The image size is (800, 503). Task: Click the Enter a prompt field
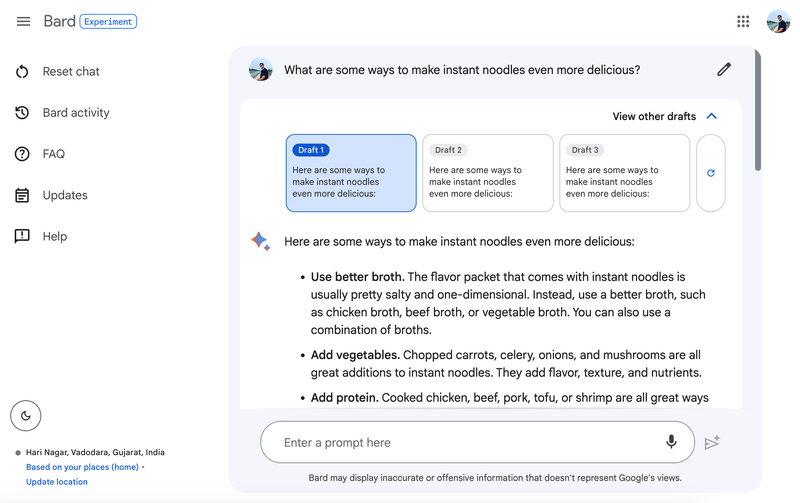coord(477,442)
